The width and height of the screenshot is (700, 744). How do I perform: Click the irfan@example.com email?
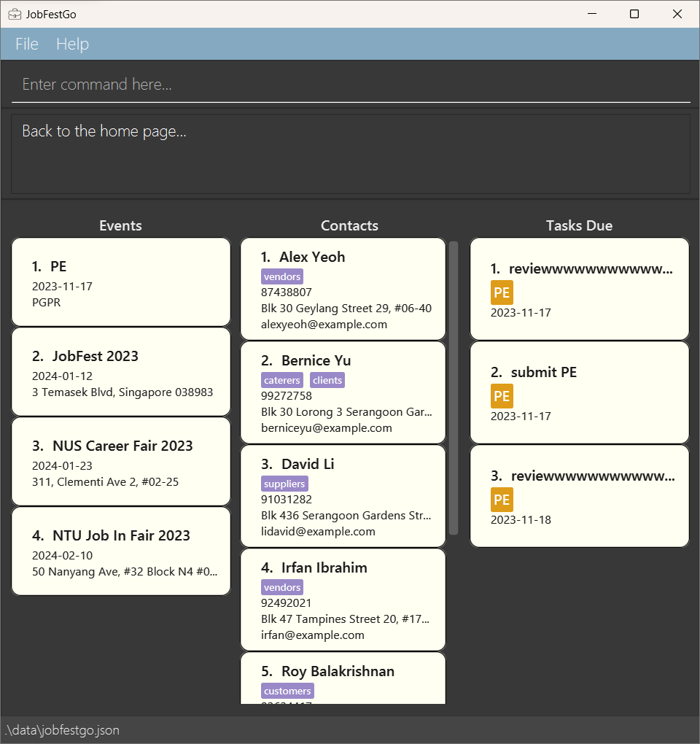313,635
